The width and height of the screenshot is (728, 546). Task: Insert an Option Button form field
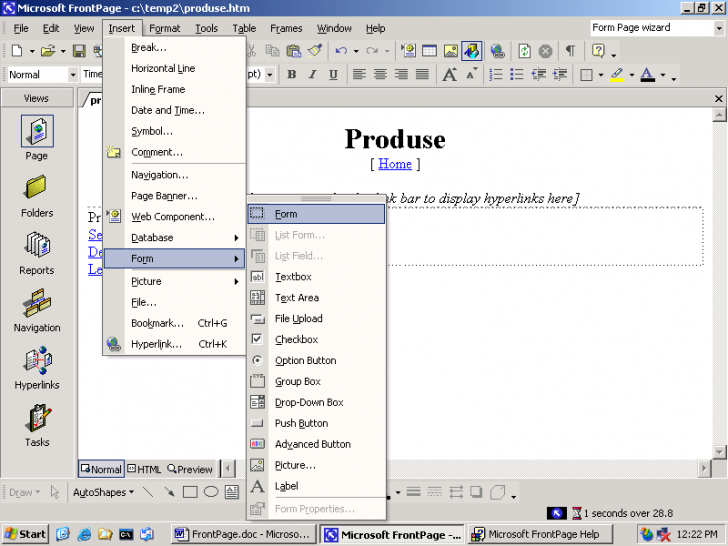coord(305,361)
